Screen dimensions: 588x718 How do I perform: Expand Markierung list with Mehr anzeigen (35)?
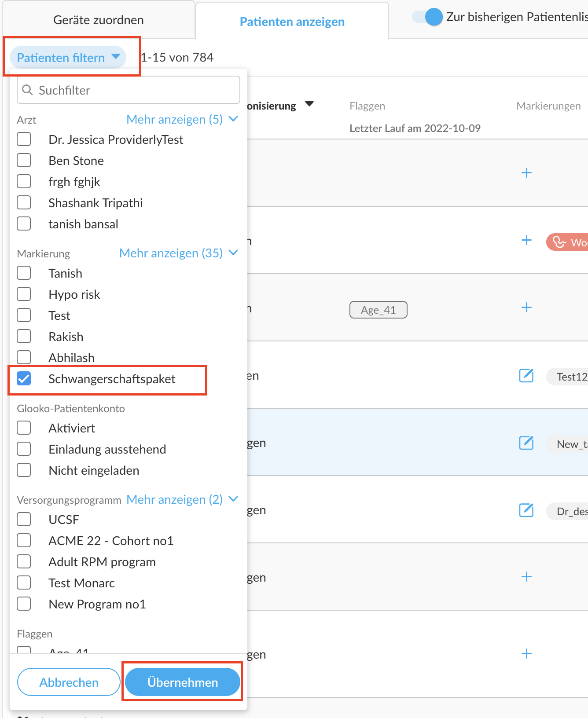point(179,253)
